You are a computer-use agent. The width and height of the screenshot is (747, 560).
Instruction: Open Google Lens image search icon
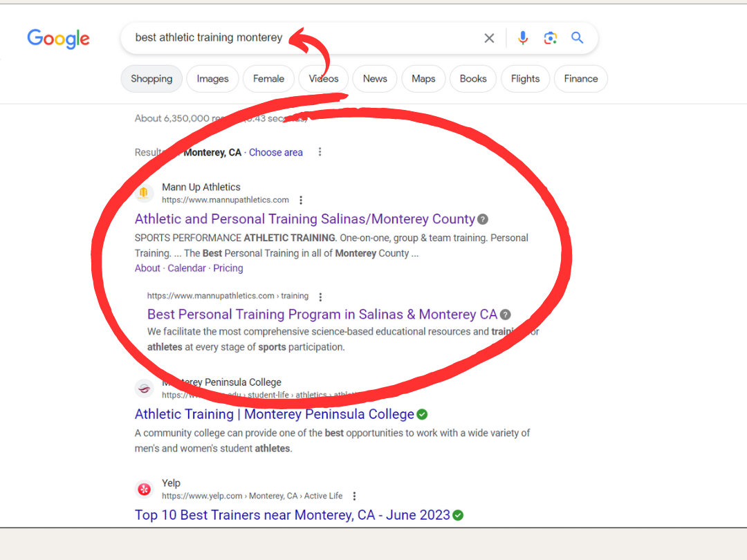551,38
